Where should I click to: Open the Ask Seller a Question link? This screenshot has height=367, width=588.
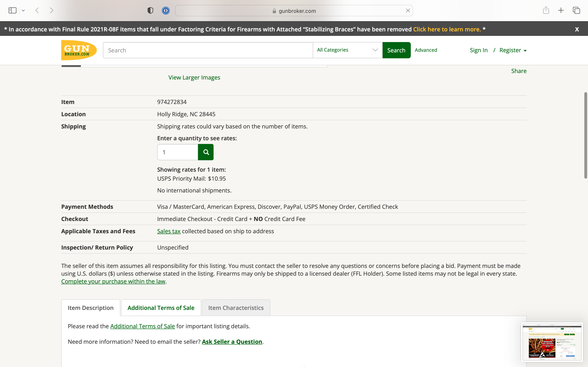point(232,342)
